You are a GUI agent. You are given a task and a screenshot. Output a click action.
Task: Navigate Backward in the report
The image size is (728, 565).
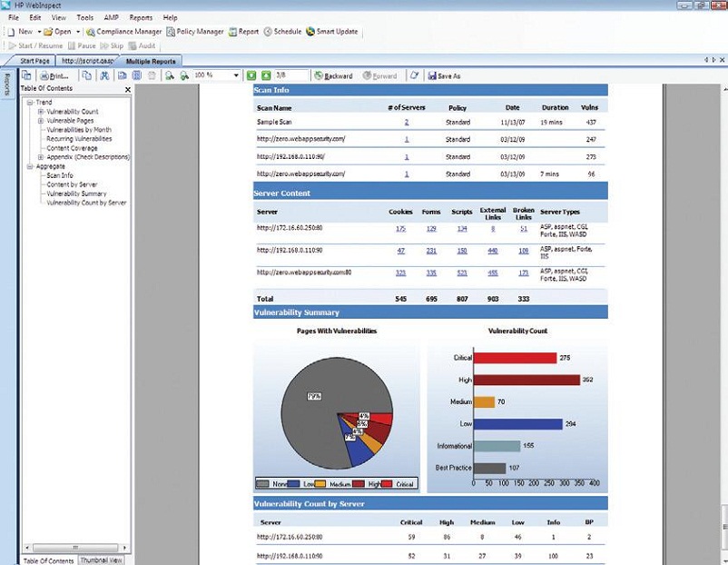[x=333, y=75]
